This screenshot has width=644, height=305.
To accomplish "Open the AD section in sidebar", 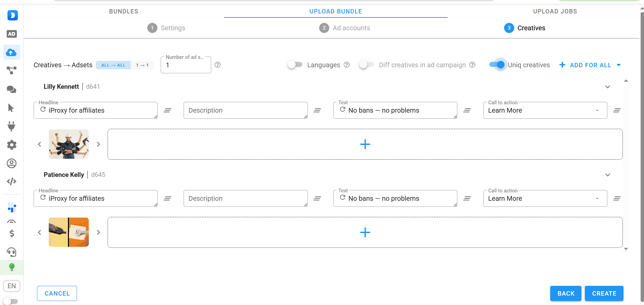I will click(12, 34).
